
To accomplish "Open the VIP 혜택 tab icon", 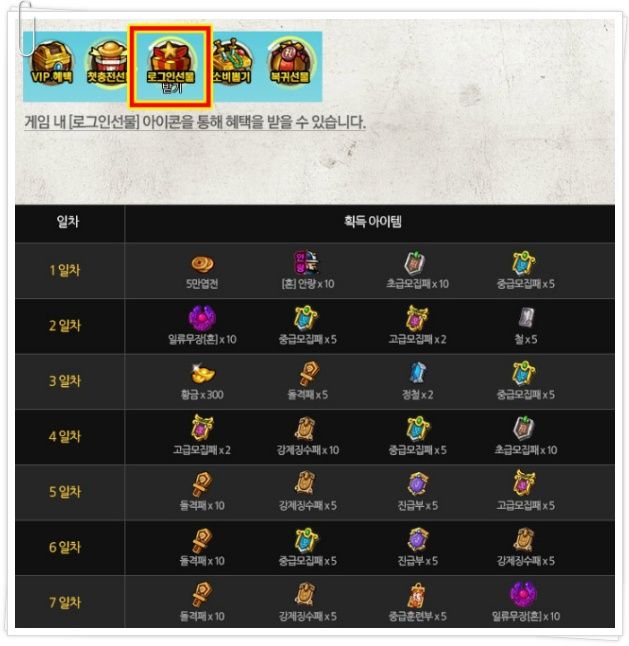I will [x=52, y=63].
